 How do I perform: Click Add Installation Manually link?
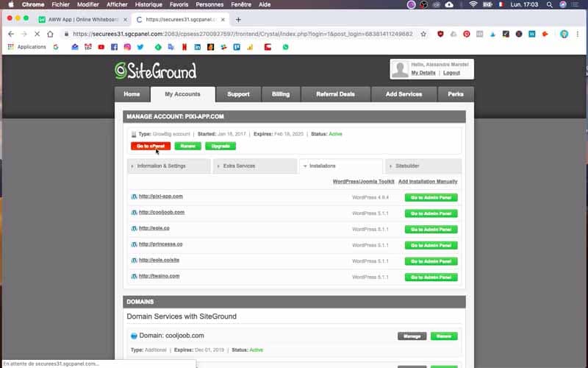[x=428, y=181]
